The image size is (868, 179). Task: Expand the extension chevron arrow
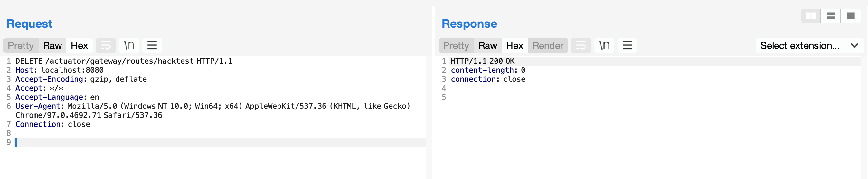[x=854, y=45]
